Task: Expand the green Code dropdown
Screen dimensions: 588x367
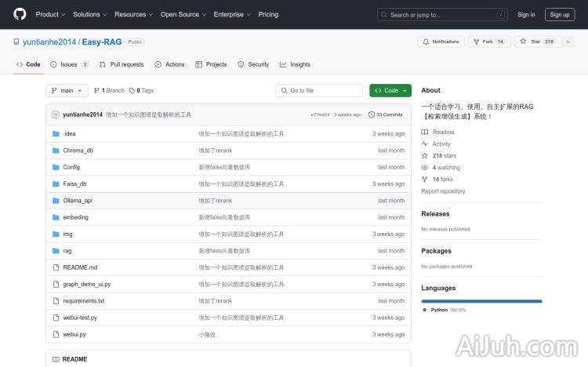Action: coord(390,90)
